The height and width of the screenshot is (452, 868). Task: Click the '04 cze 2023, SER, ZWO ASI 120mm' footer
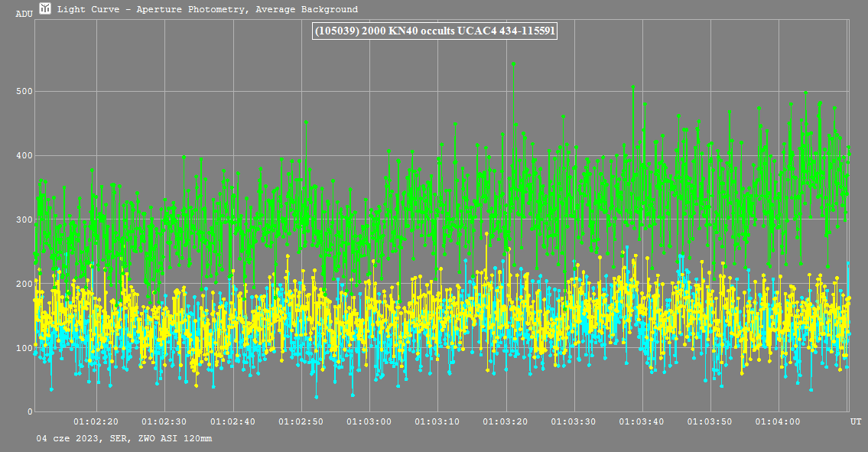(124, 439)
